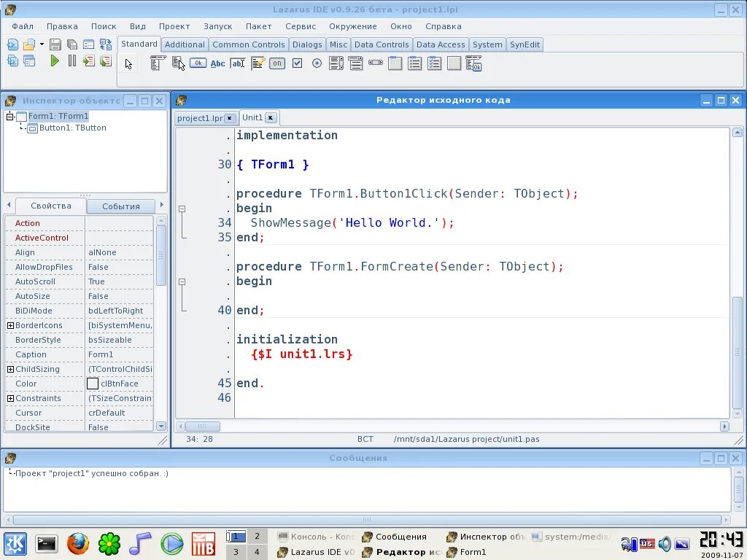Open the KDE K menu launcher
747x560 pixels.
(16, 543)
